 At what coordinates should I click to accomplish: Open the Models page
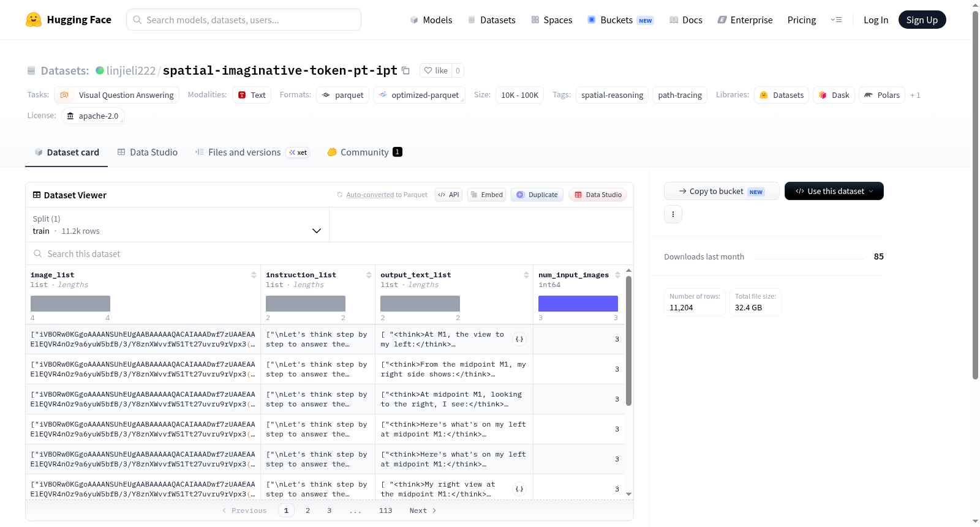pyautogui.click(x=431, y=20)
